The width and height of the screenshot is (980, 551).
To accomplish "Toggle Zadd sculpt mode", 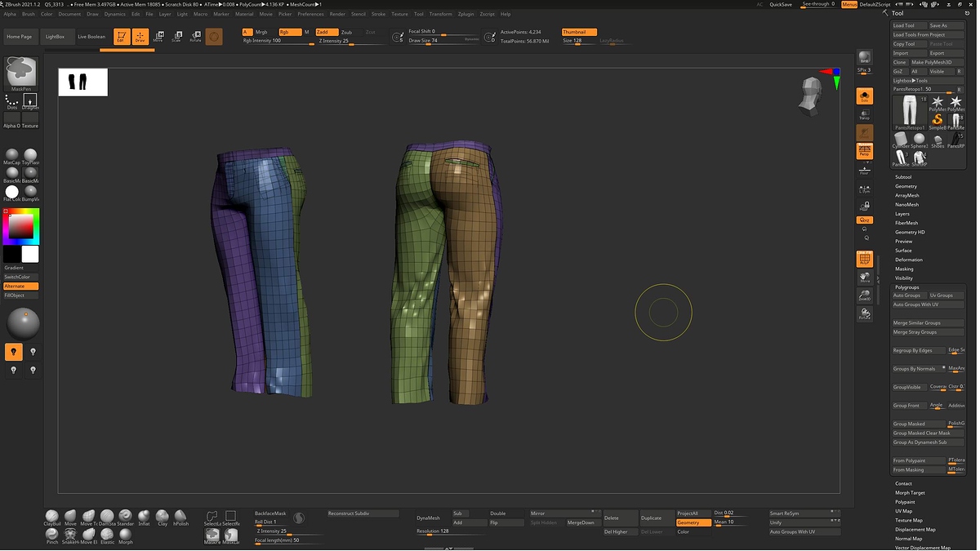I will click(327, 32).
